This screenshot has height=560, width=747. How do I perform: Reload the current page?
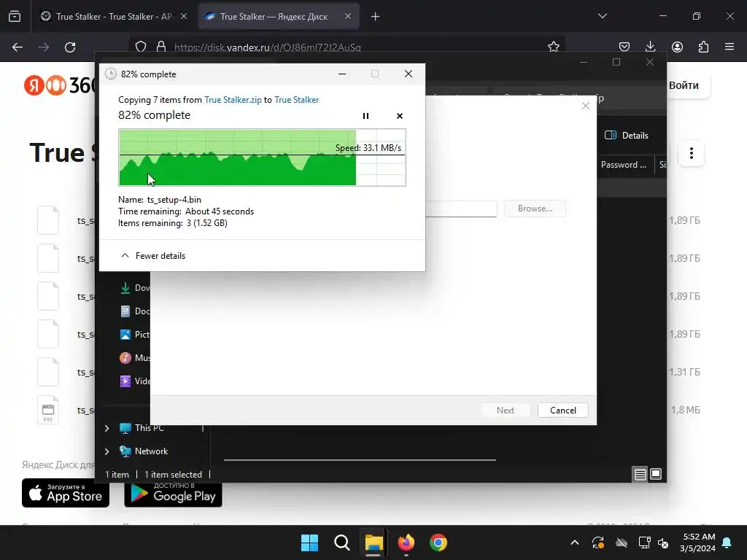coord(70,47)
